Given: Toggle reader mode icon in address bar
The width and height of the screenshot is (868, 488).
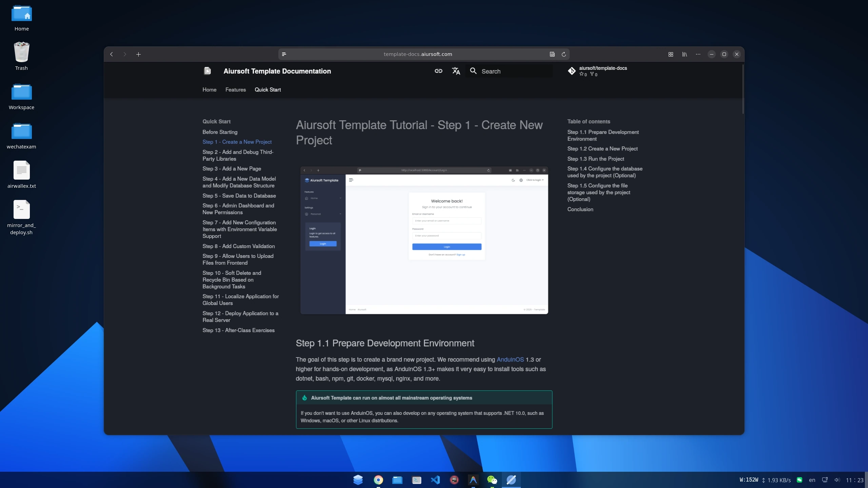Looking at the screenshot, I should 552,54.
